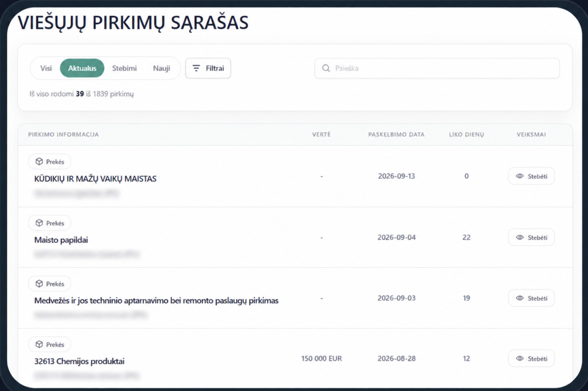Click the date 2026-08-28
The image size is (588, 391).
(396, 359)
